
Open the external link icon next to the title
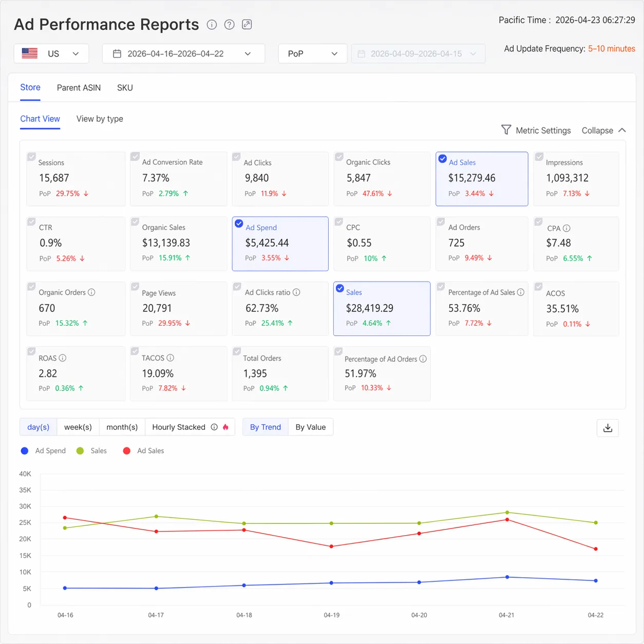coord(247,24)
